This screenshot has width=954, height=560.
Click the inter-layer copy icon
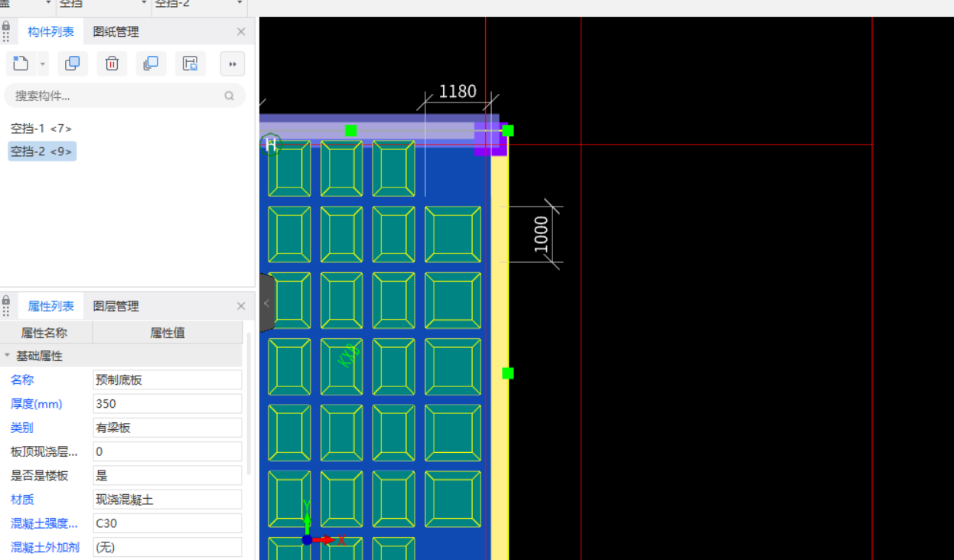click(x=151, y=63)
